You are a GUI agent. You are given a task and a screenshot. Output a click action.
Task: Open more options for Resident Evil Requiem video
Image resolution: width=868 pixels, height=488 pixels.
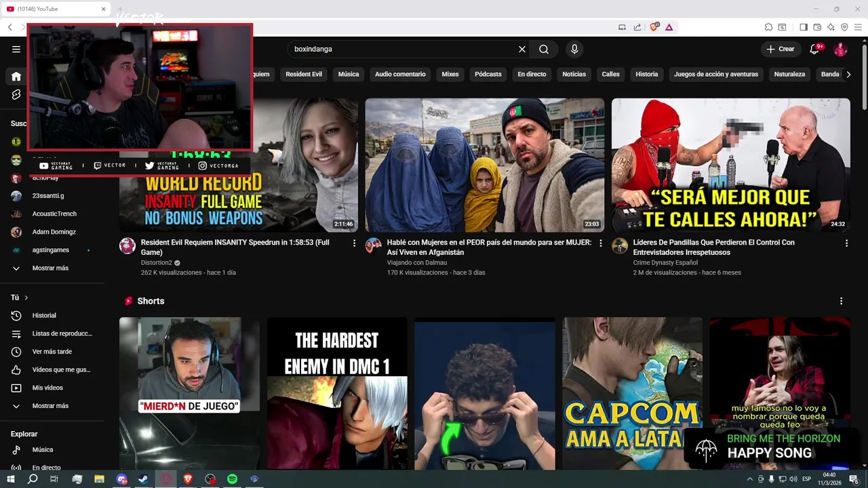(x=354, y=243)
